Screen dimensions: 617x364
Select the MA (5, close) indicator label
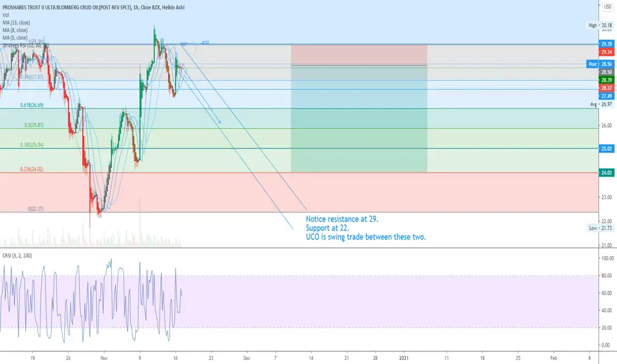point(15,37)
